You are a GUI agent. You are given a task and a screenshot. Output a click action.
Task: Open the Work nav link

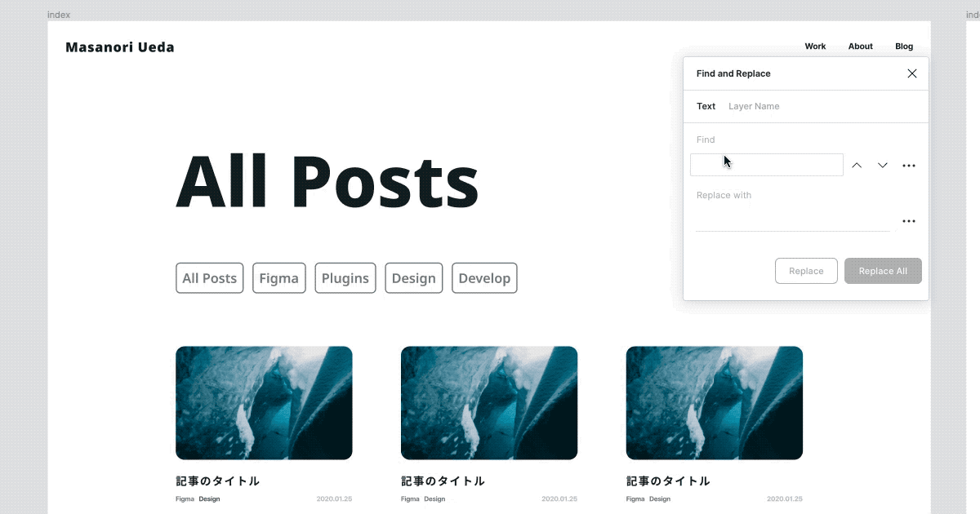tap(815, 47)
